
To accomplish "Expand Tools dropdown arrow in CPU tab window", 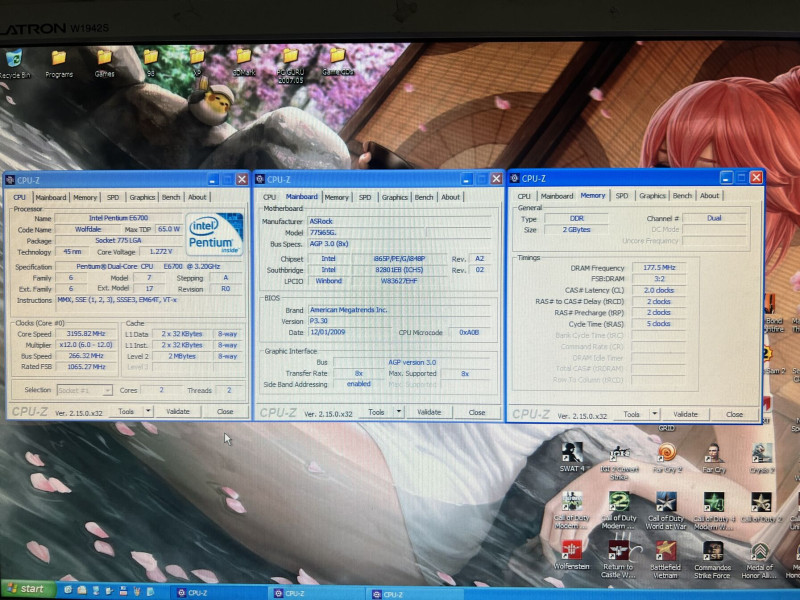I will [x=148, y=411].
